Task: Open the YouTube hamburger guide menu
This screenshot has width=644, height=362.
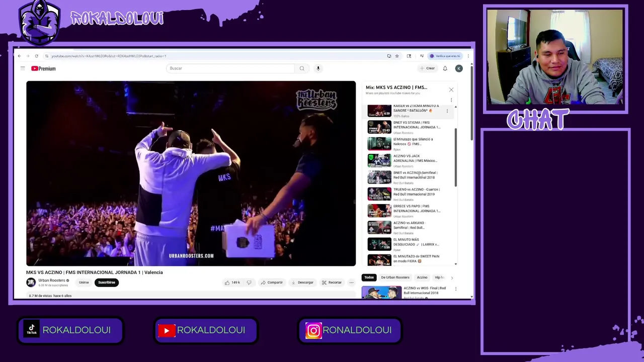Action: [x=23, y=68]
